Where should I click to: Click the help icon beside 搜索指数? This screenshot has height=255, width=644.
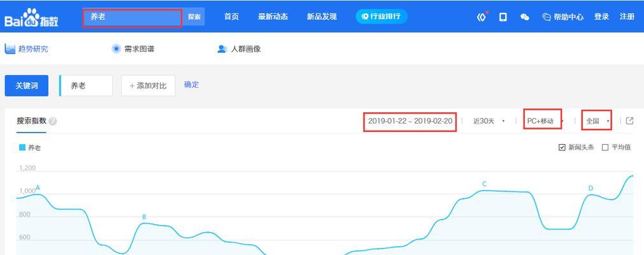pyautogui.click(x=53, y=122)
